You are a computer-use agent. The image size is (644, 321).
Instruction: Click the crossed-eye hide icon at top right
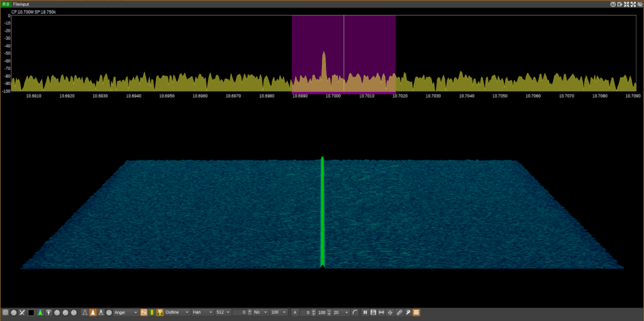[x=640, y=4]
